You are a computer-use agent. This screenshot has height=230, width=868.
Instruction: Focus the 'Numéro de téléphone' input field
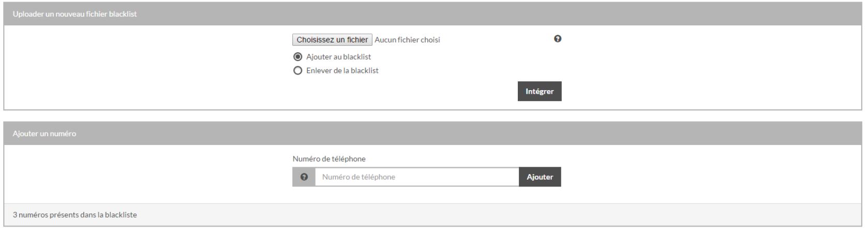(417, 177)
